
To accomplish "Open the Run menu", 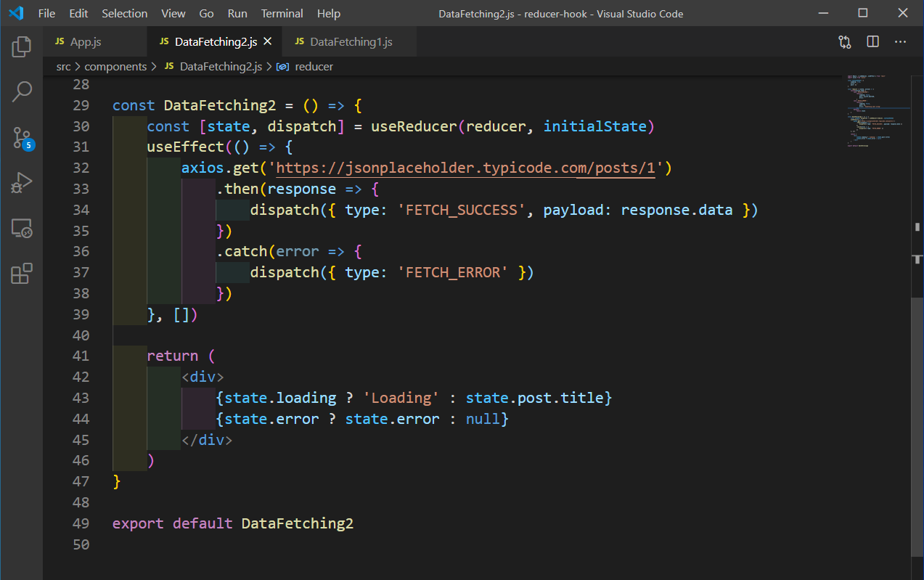I will coord(237,13).
